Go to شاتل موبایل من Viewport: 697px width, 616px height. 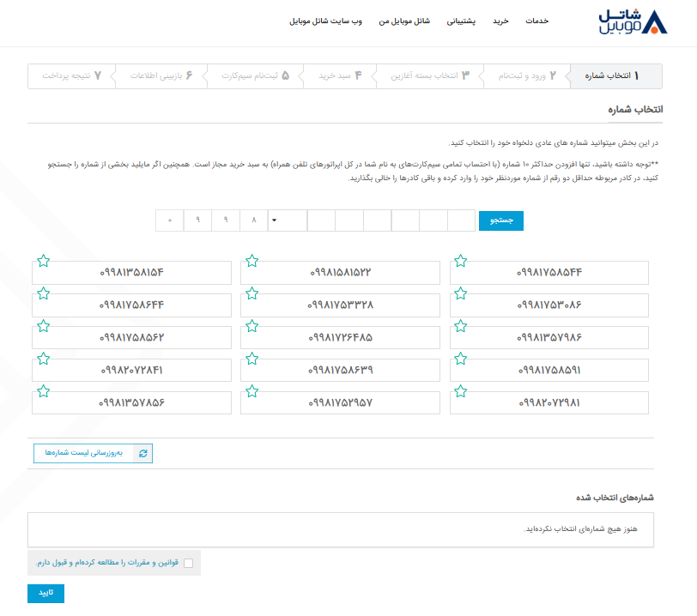(404, 21)
